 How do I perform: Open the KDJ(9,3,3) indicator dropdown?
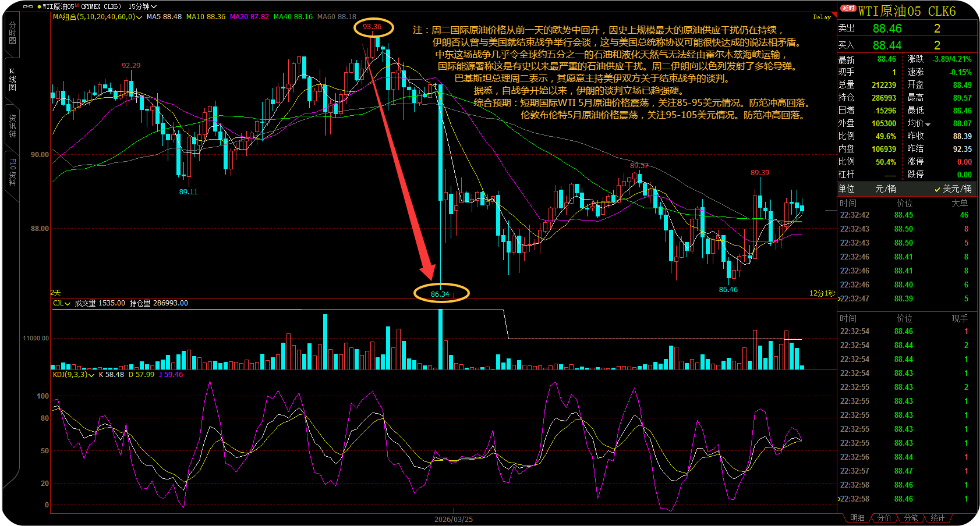91,375
